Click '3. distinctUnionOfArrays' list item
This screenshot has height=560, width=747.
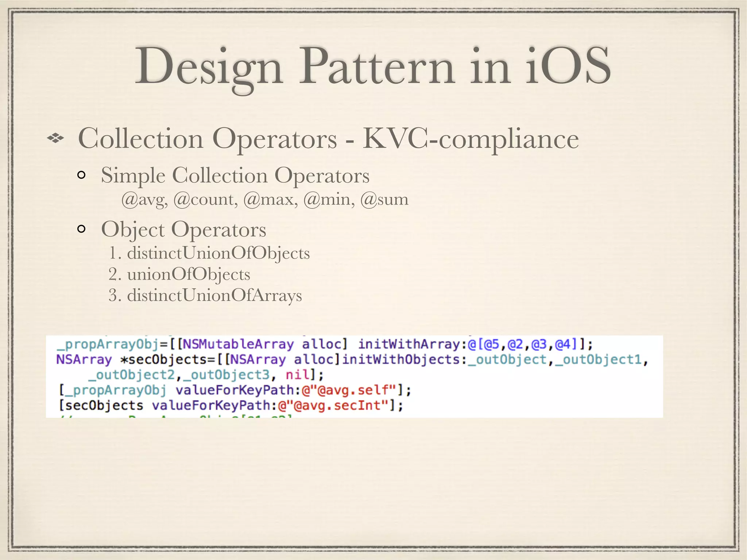205,296
